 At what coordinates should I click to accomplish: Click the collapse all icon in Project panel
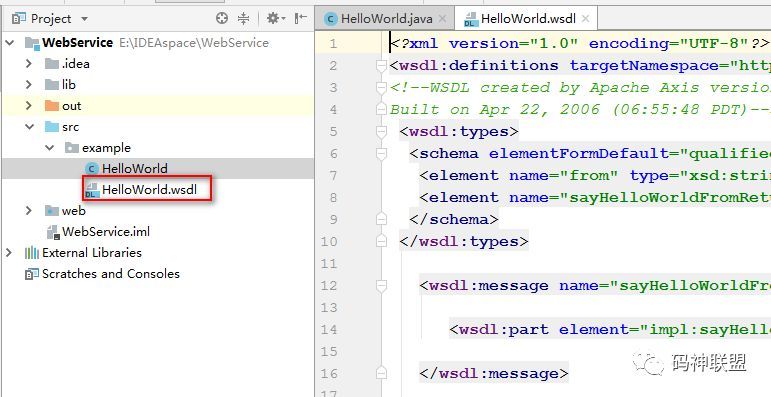243,19
